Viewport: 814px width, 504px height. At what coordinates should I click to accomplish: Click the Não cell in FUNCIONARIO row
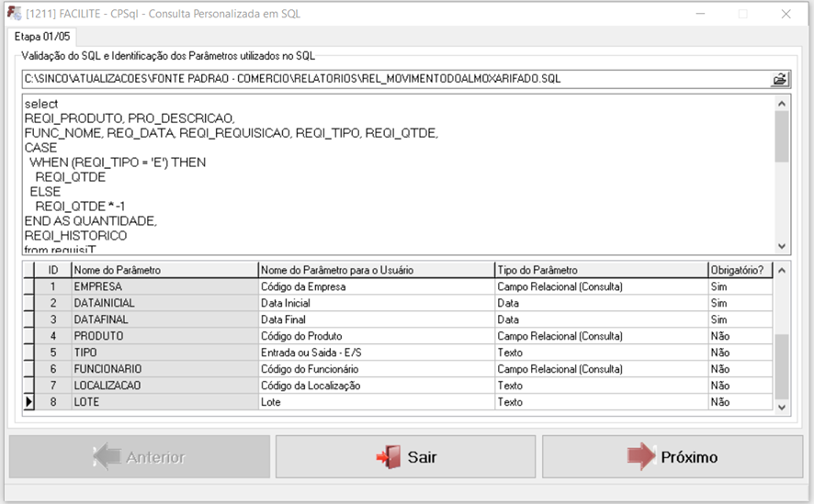(741, 369)
